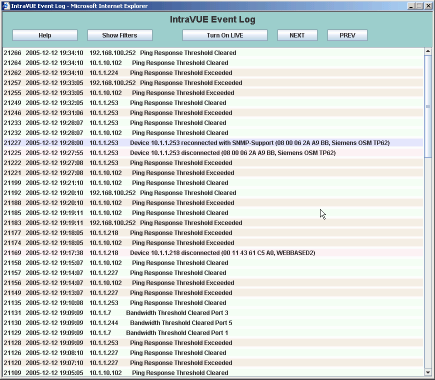
Task: Click event ID 21222
Action: tap(12, 163)
